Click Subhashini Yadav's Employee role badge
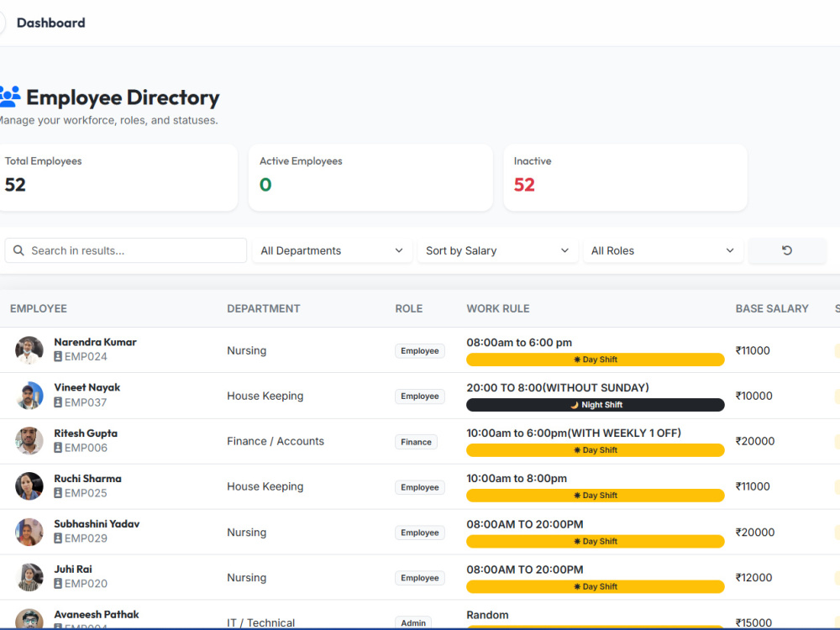 tap(420, 533)
